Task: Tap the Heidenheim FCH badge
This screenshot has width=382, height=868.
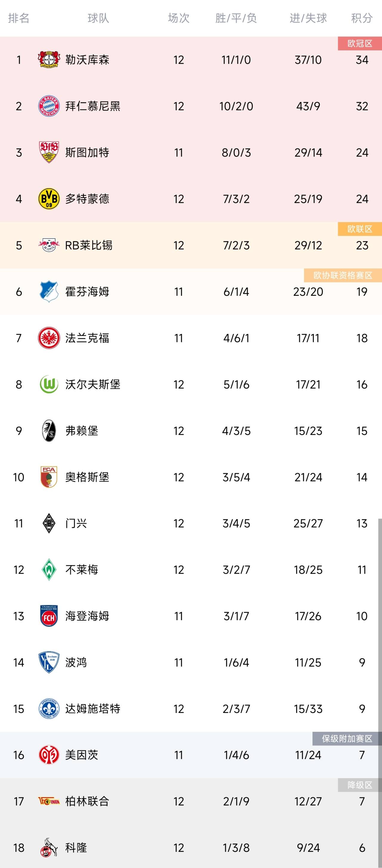Action: click(49, 616)
